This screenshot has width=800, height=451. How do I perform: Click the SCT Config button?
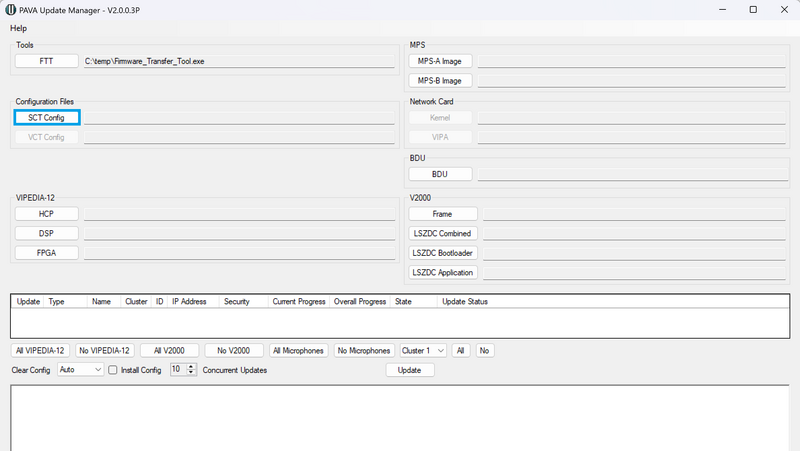pos(46,117)
